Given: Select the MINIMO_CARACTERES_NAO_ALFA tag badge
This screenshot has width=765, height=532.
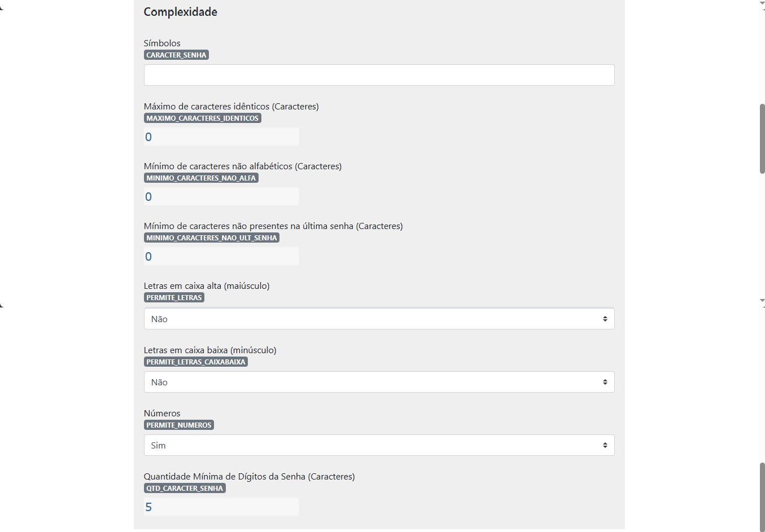Looking at the screenshot, I should click(x=201, y=178).
